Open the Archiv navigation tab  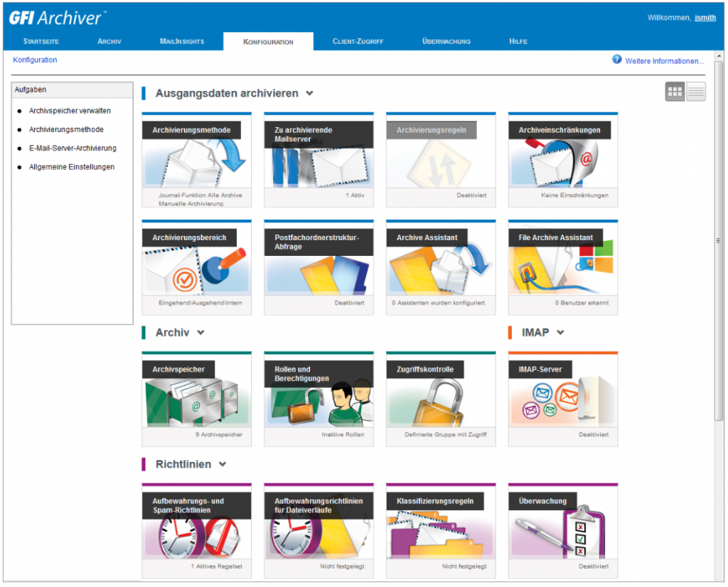tap(109, 41)
